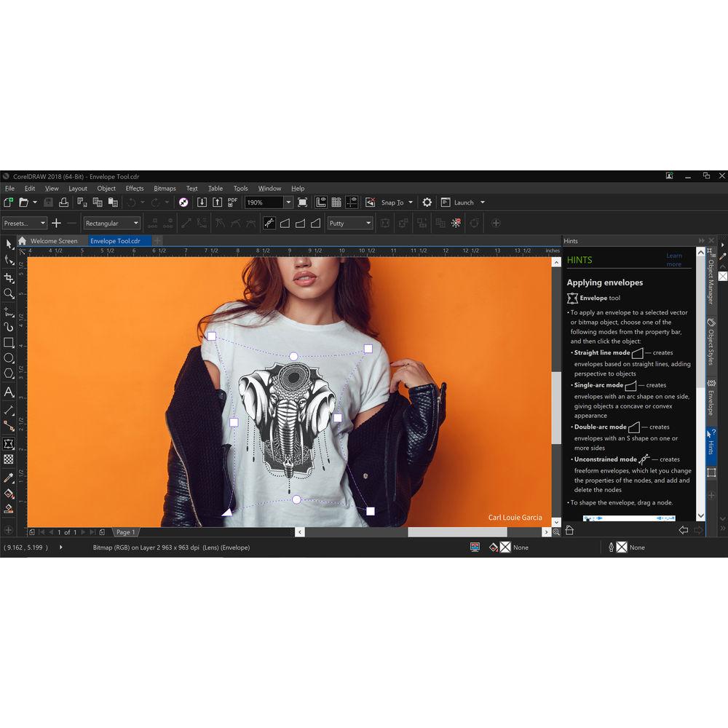Image resolution: width=728 pixels, height=728 pixels.
Task: Enable Double-arc envelope mode
Action: click(x=315, y=223)
